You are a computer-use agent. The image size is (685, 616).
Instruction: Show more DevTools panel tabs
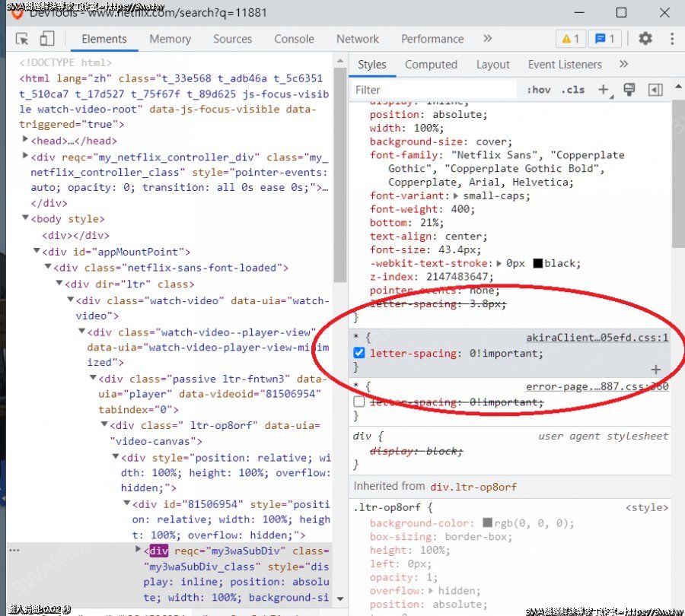click(487, 39)
